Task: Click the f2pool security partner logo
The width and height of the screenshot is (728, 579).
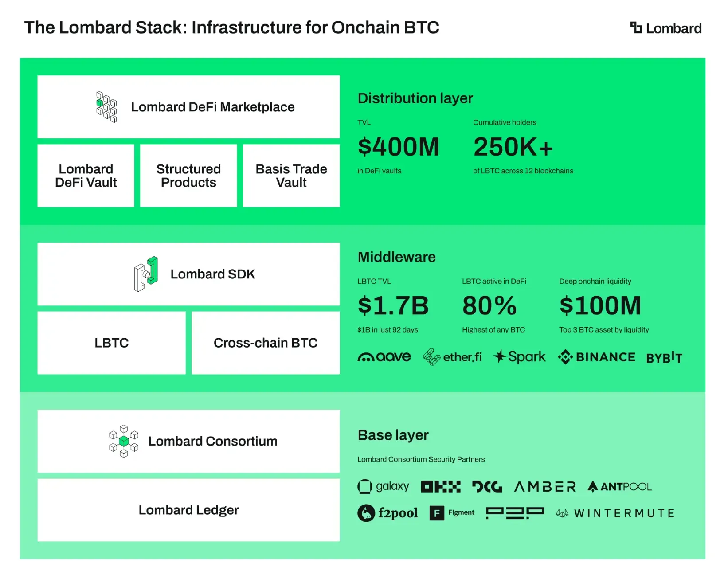Action: click(x=387, y=513)
